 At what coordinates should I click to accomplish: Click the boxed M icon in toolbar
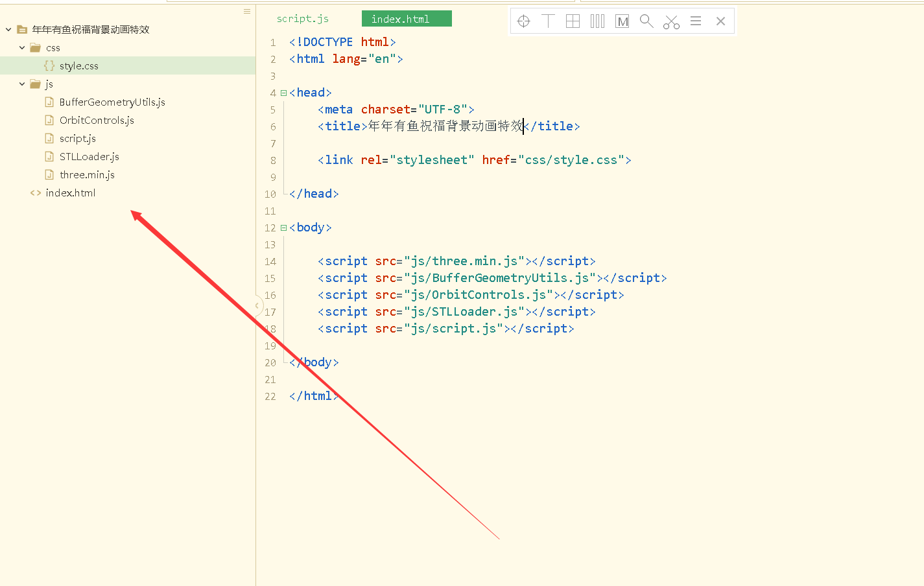[x=622, y=21]
